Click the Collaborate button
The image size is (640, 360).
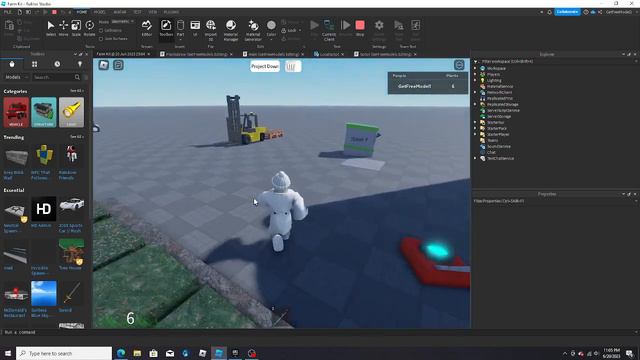tap(567, 12)
